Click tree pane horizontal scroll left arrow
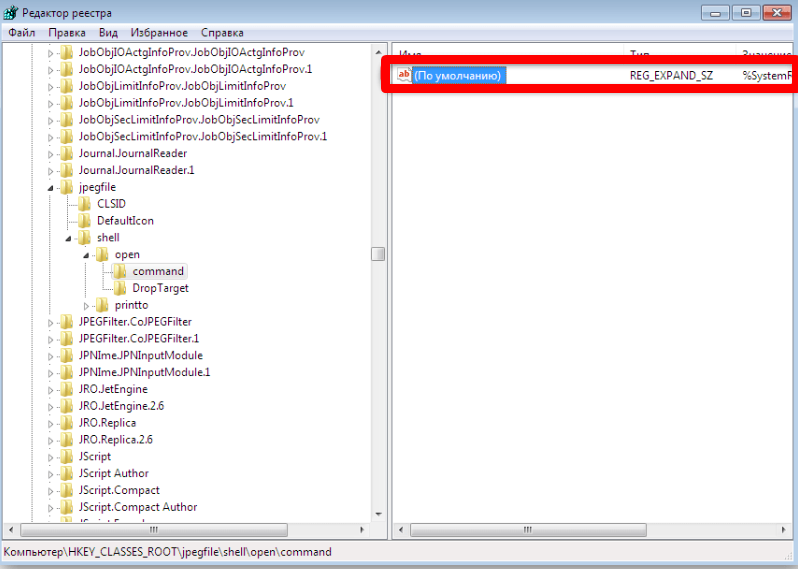Viewport: 798px width, 569px height. (11, 530)
